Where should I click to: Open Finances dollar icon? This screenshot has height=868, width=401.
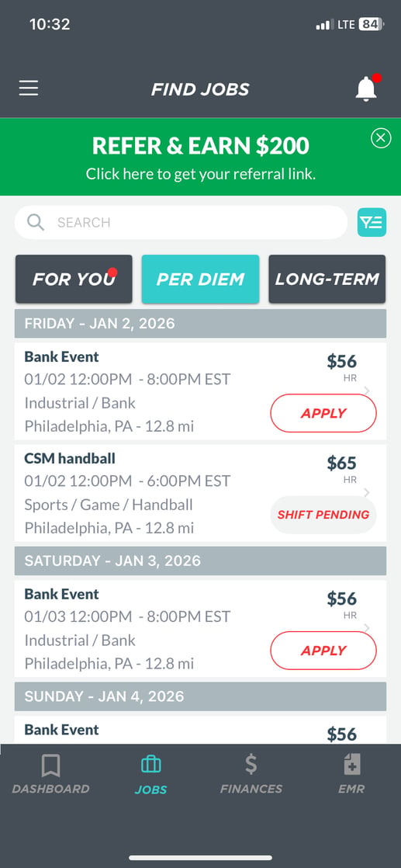[251, 765]
